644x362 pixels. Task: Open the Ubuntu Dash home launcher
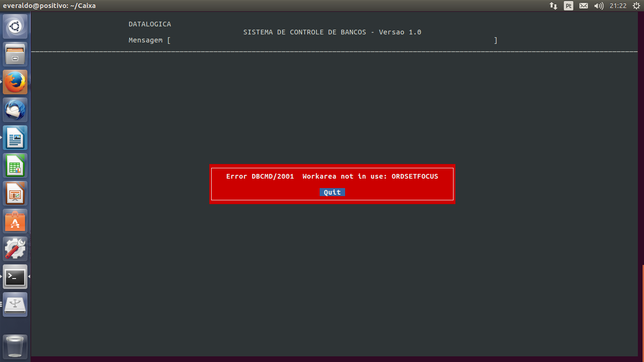tap(15, 26)
